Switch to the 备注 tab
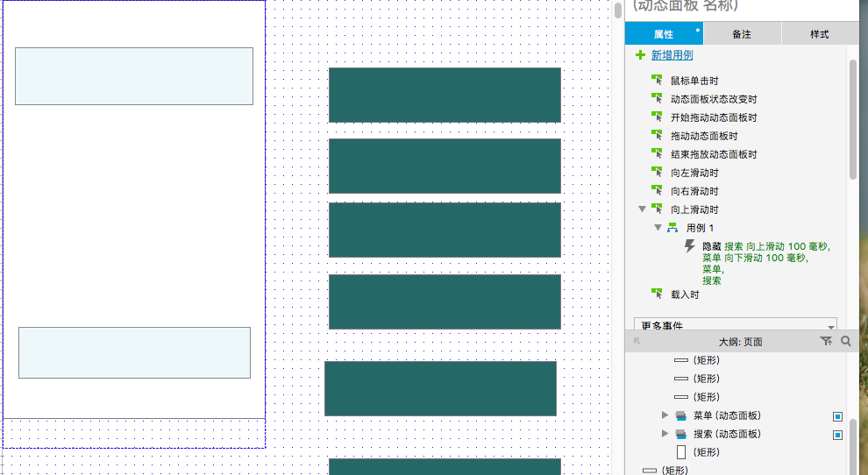Viewport: 868px width, 475px height. pyautogui.click(x=741, y=34)
